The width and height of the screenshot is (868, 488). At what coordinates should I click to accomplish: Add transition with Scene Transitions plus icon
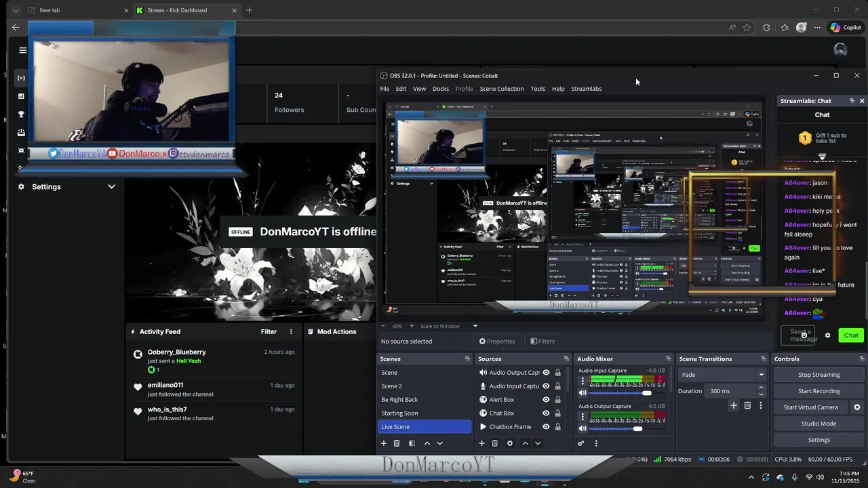(733, 405)
